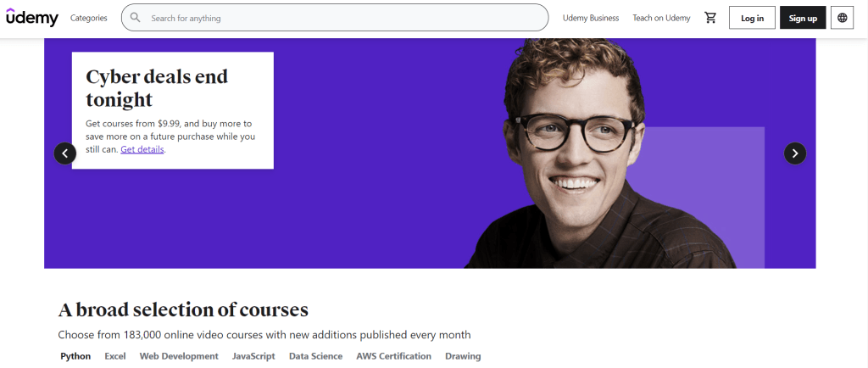
Task: Select the Data Science tab
Action: [x=315, y=356]
